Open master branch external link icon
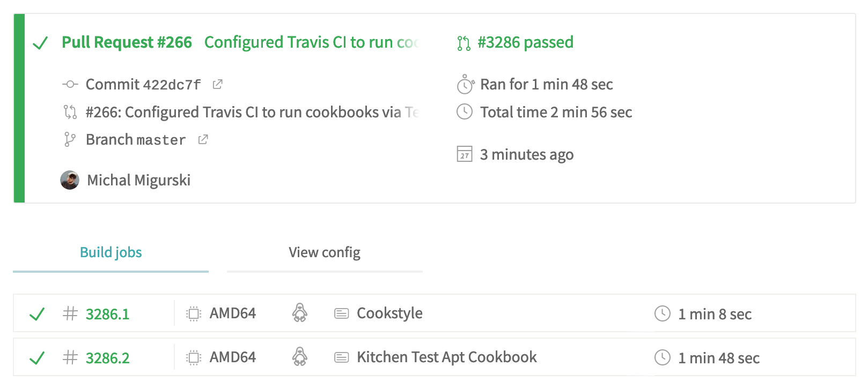This screenshot has width=868, height=389. [203, 139]
